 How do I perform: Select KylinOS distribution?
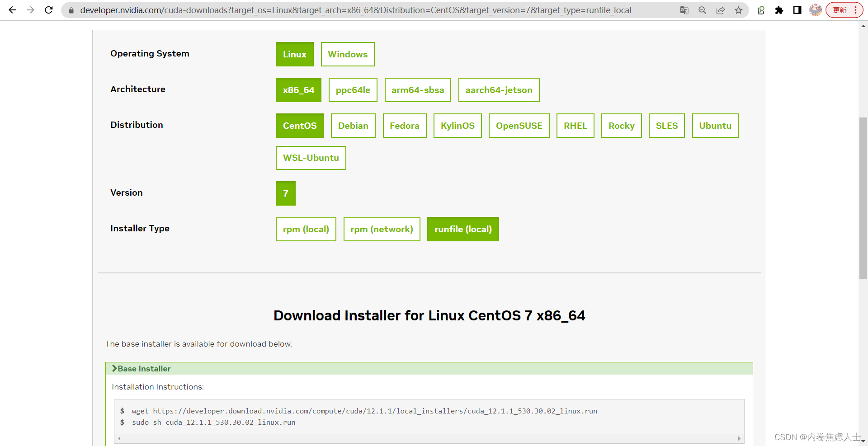[458, 126]
